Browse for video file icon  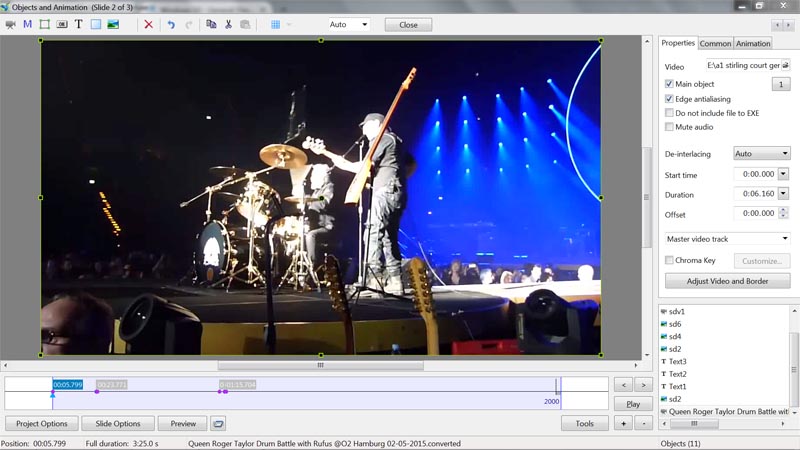[x=786, y=65]
